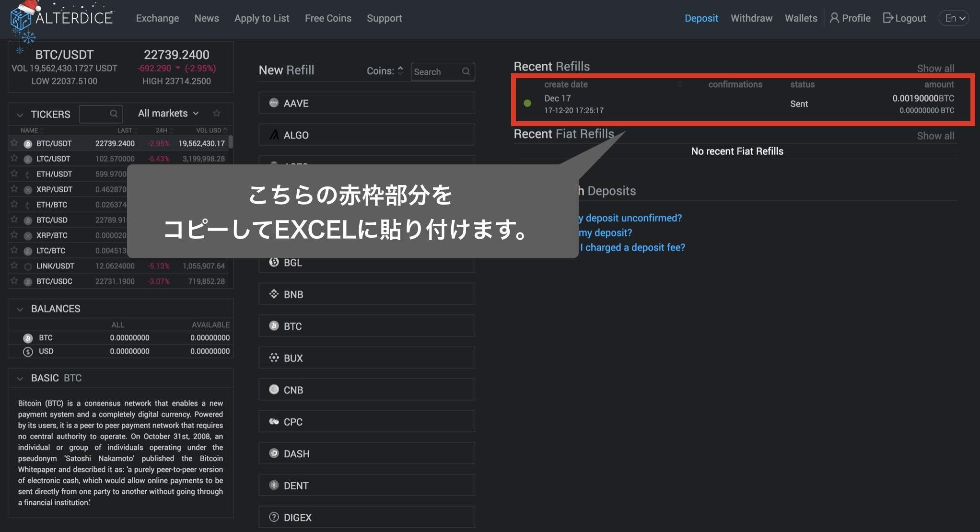
Task: Click the tickers list scrollbar thumb
Action: pos(231,142)
